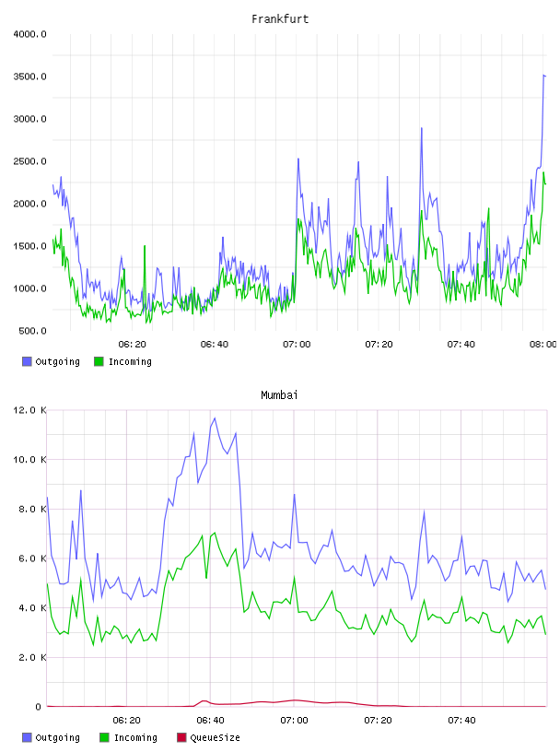Click Mumbai QueueSize bump just before 06:40
Screen dimensions: 560x752
point(204,700)
